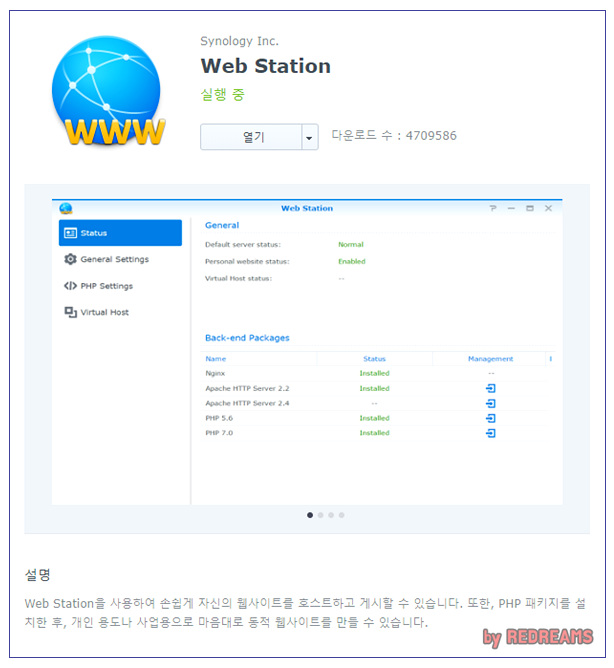614x668 pixels.
Task: Click the 'Default server status:' label
Action: tap(243, 244)
